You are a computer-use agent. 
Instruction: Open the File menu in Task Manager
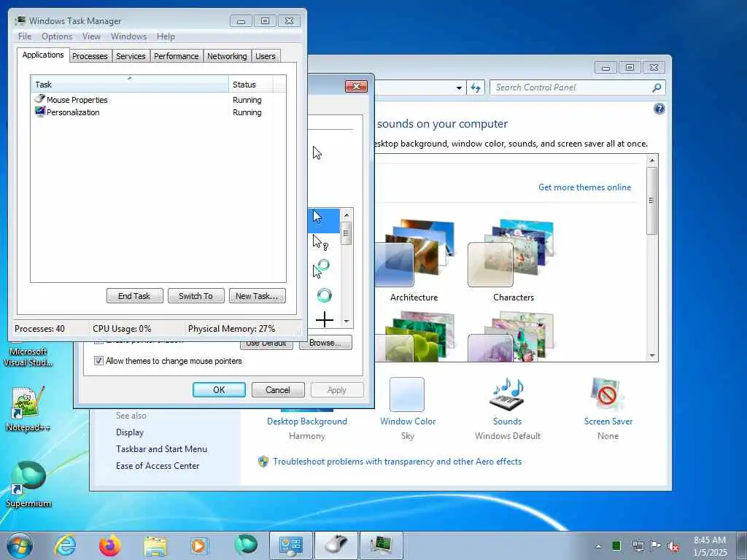25,36
